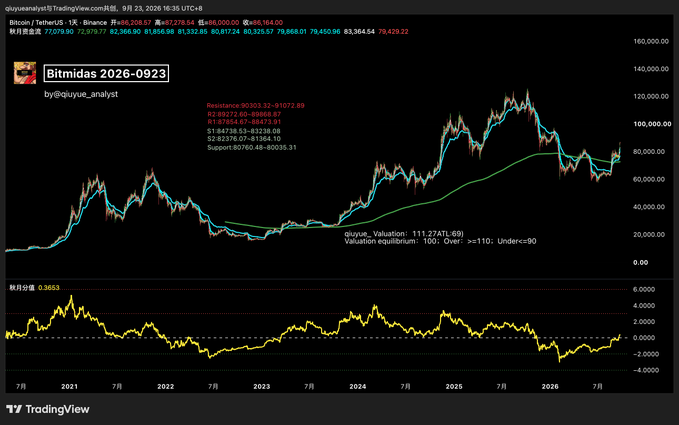Screen dimensions: 679x425
Task: Click the 120,000.00 price axis label
Action: (651, 97)
